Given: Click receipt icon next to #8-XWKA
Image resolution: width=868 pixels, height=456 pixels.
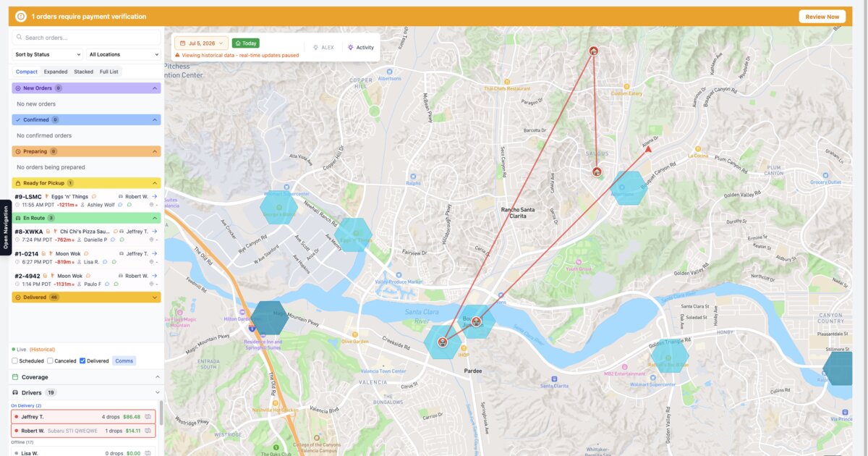Looking at the screenshot, I should point(48,232).
